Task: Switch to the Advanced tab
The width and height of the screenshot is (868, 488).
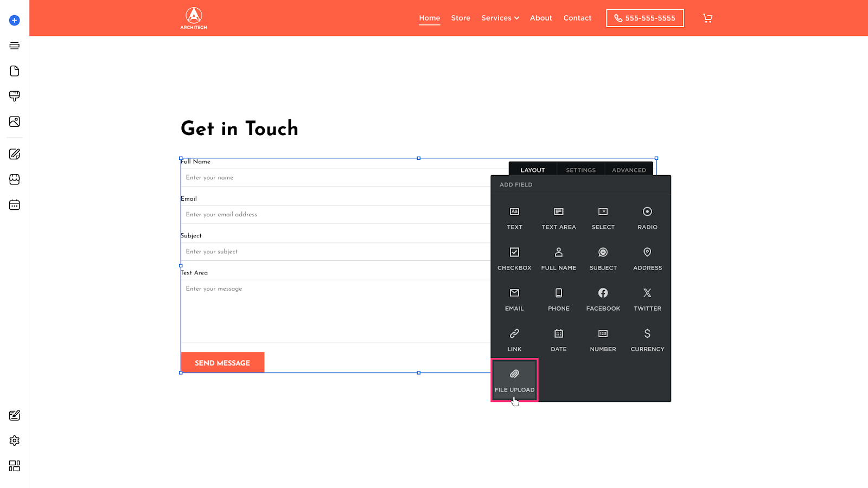Action: [x=629, y=170]
